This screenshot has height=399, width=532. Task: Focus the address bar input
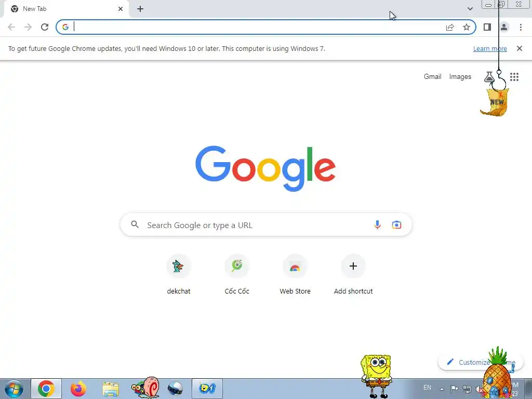(258, 27)
